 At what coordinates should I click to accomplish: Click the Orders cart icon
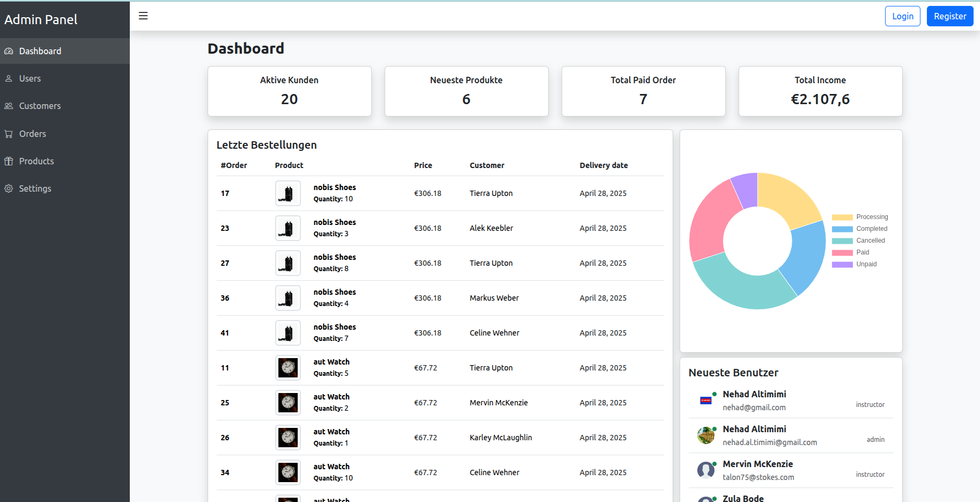(x=9, y=134)
